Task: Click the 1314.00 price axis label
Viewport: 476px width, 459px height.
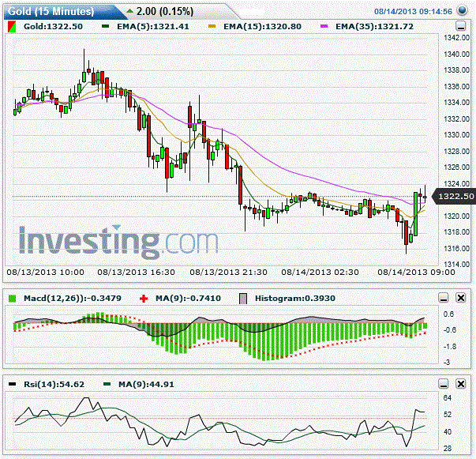Action: (x=456, y=264)
